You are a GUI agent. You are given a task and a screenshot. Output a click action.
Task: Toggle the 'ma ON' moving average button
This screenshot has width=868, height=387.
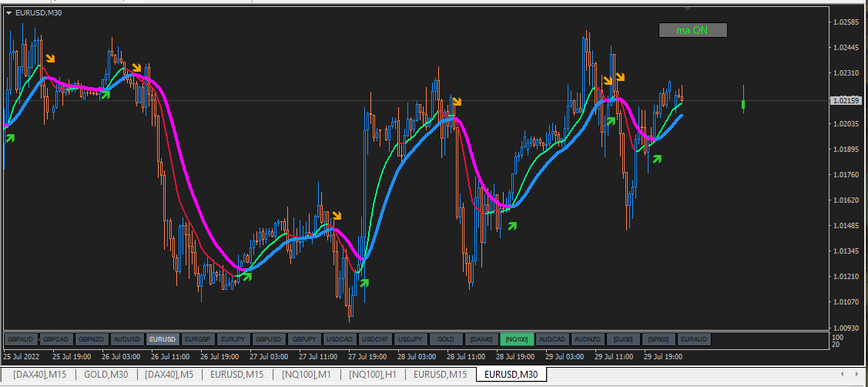[x=692, y=30]
